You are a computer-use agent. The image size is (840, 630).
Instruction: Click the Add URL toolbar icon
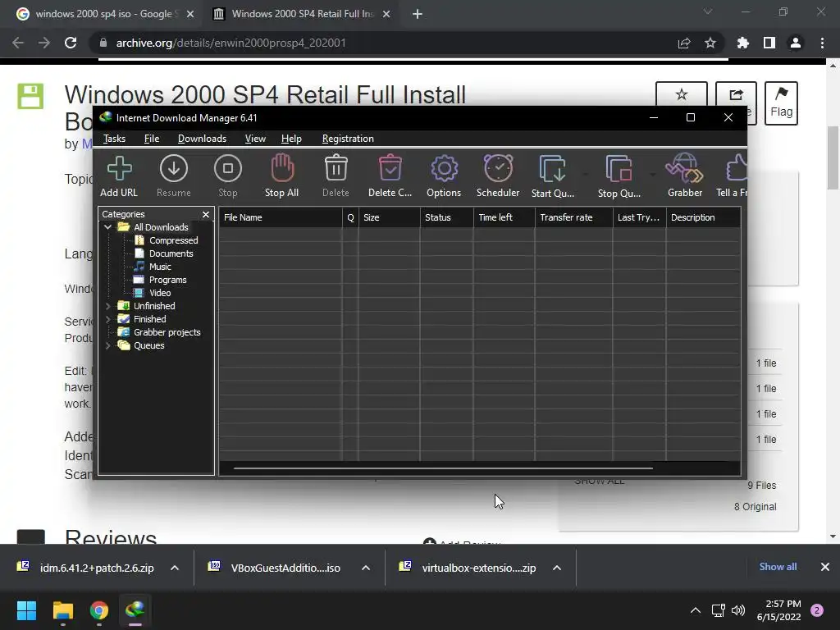point(119,176)
